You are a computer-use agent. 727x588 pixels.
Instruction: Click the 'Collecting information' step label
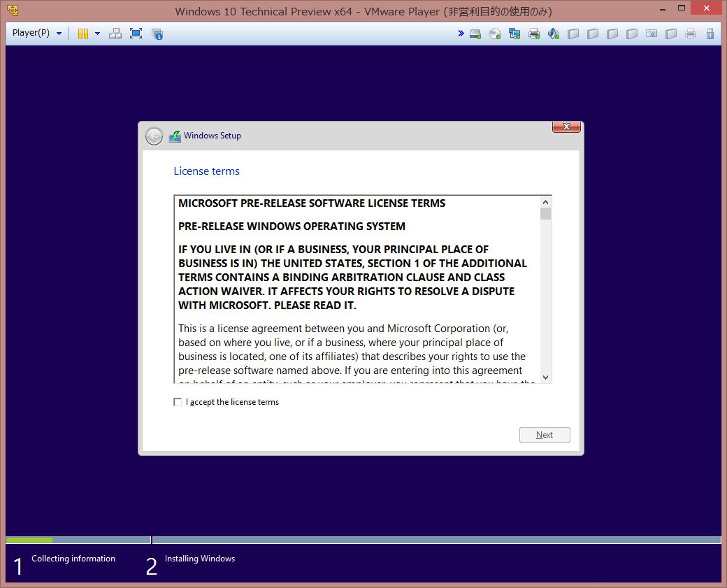click(x=73, y=559)
